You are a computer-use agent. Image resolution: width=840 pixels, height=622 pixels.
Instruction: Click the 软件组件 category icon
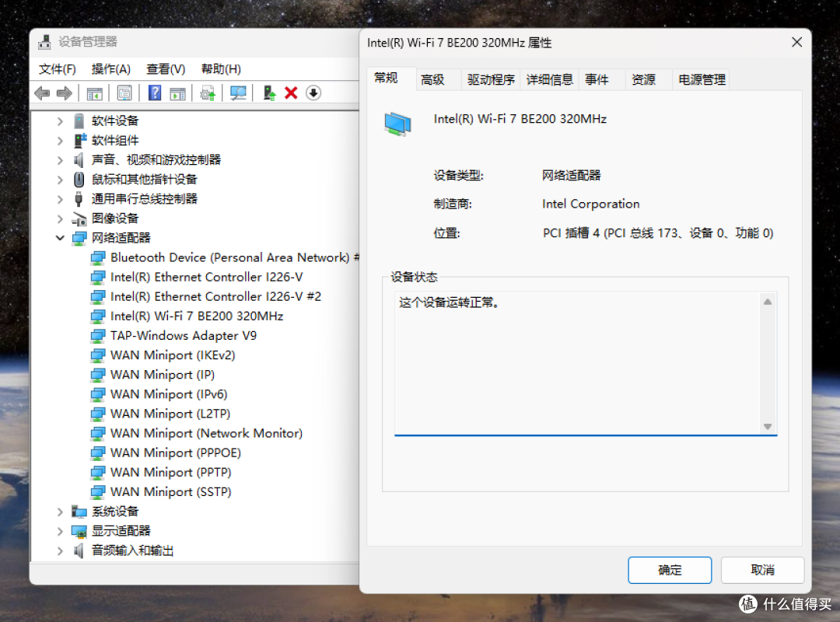[80, 141]
